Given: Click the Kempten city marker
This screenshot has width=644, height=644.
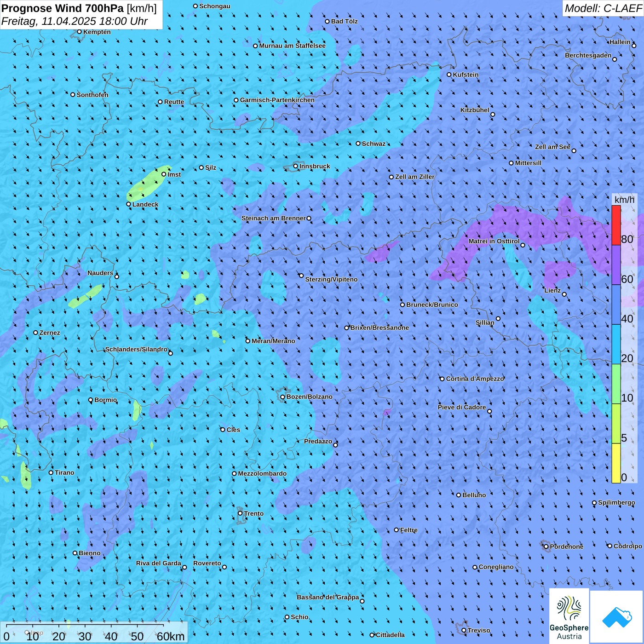Looking at the screenshot, I should pyautogui.click(x=80, y=32).
